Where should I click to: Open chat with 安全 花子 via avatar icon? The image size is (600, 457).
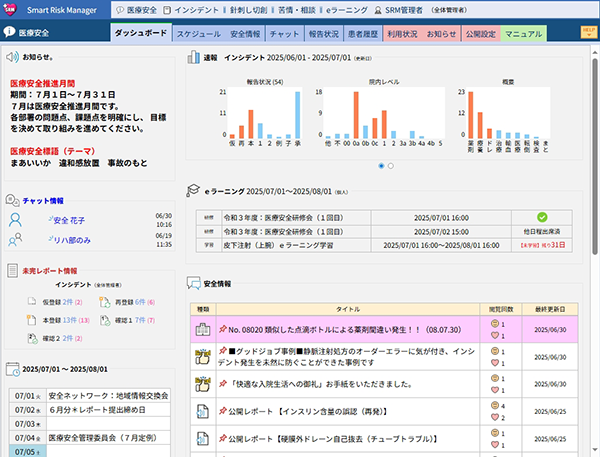tap(16, 219)
